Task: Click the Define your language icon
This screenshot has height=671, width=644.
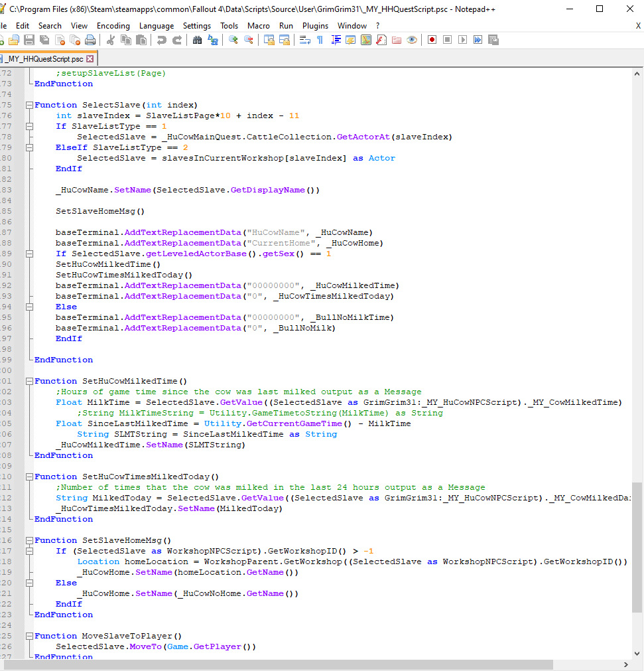Action: [351, 40]
